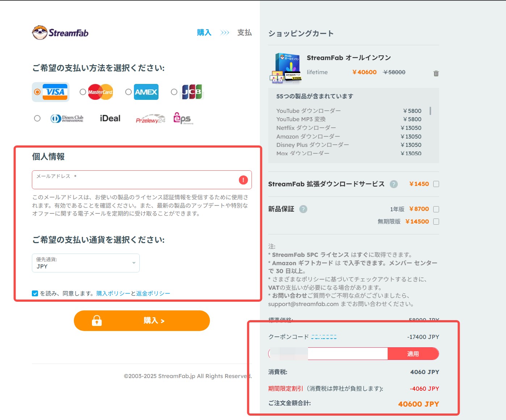Click the AMEX card logo
Viewport: 506px width, 420px height.
tap(146, 92)
